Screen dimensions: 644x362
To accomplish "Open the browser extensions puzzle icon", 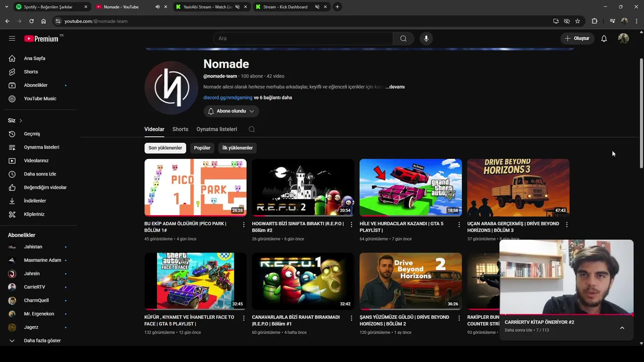I will coord(595,21).
